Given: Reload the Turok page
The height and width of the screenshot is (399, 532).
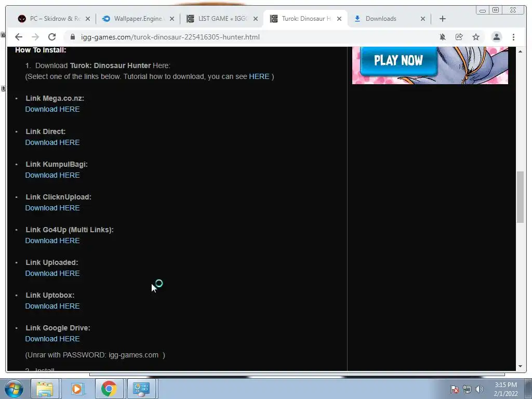Looking at the screenshot, I should tap(52, 37).
